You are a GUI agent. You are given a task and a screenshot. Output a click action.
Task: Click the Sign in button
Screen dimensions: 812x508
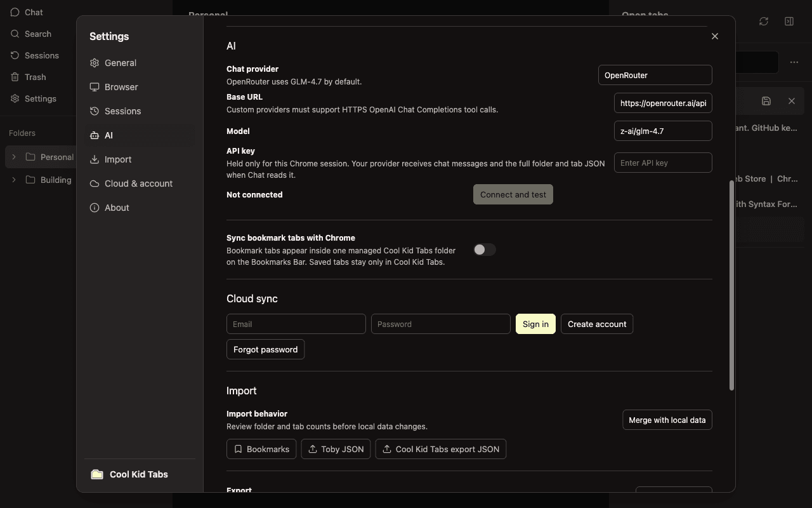click(535, 324)
